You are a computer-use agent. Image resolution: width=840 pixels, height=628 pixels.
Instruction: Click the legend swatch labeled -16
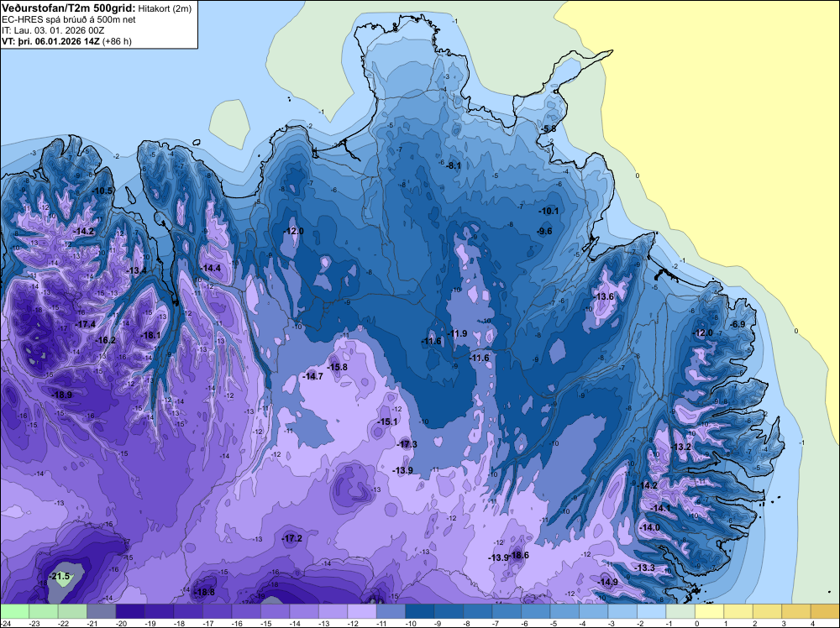[x=246, y=611]
